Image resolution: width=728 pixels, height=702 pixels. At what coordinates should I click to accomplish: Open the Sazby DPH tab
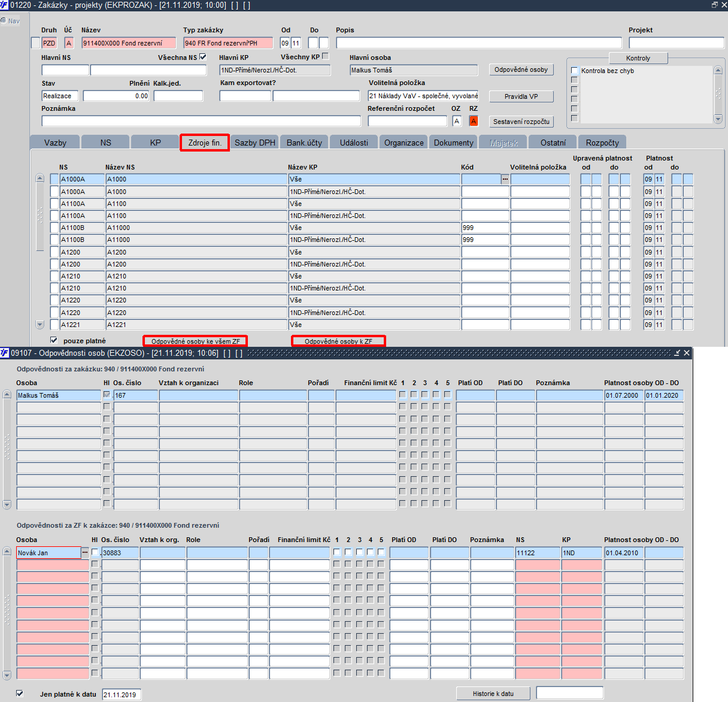point(255,143)
